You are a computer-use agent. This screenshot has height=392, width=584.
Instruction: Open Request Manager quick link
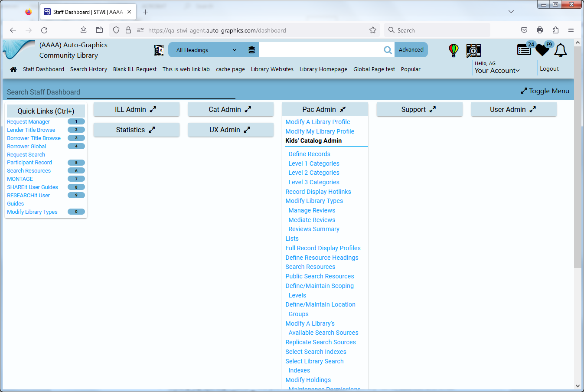(28, 122)
